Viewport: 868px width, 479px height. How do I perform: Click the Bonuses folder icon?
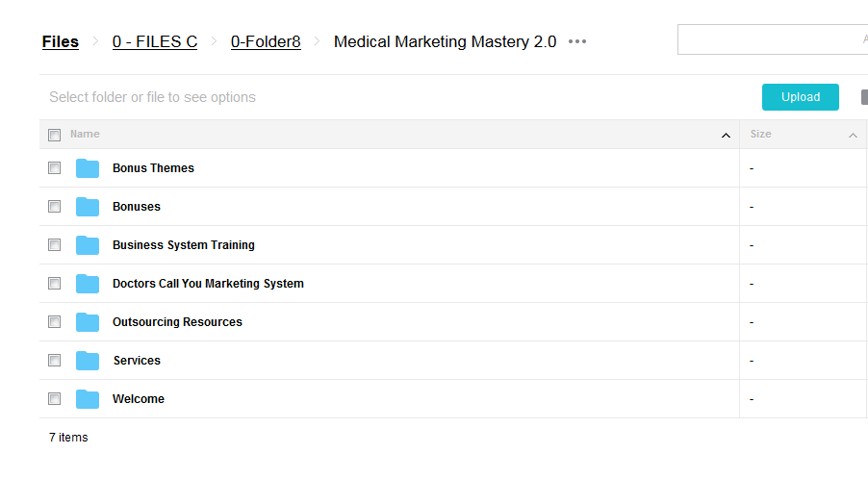pyautogui.click(x=88, y=206)
